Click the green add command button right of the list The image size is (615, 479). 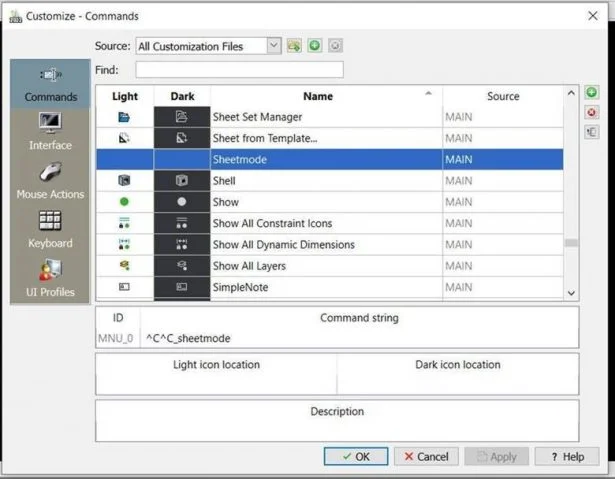(592, 93)
